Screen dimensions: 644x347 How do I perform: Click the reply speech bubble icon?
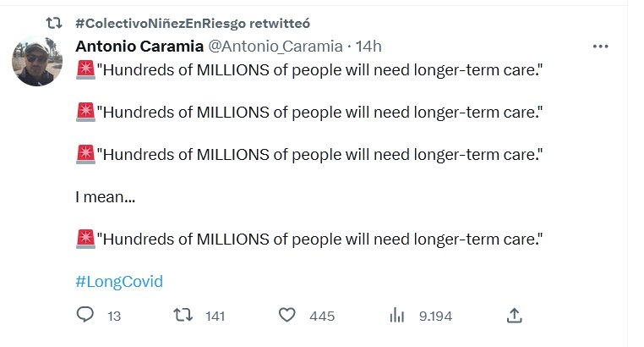tap(85, 316)
